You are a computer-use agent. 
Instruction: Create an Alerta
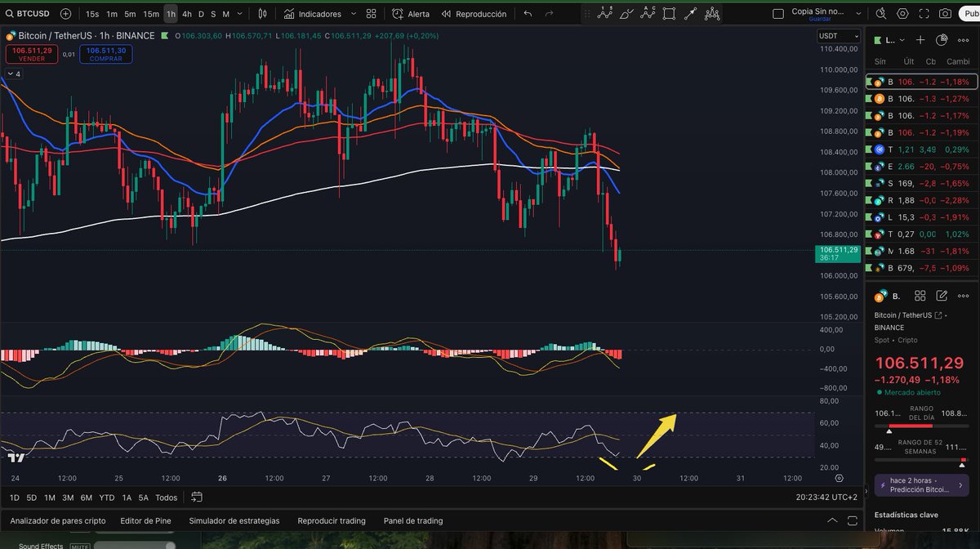[x=411, y=14]
